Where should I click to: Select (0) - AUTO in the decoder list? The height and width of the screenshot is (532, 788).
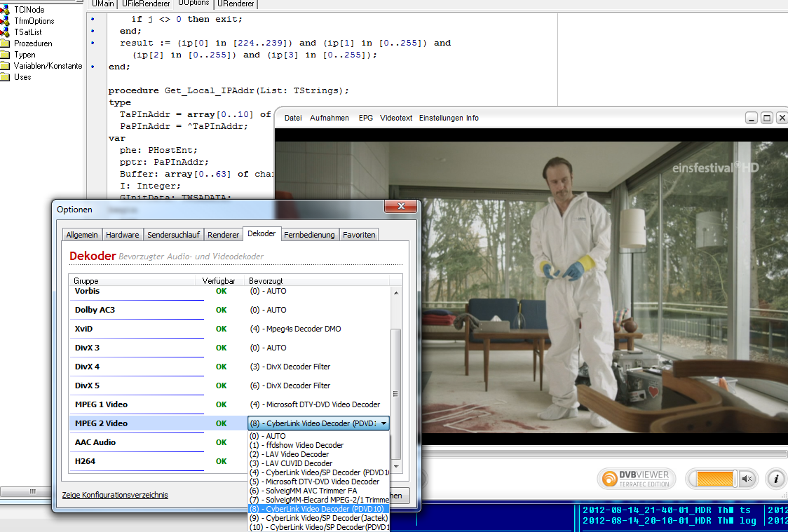tap(268, 436)
